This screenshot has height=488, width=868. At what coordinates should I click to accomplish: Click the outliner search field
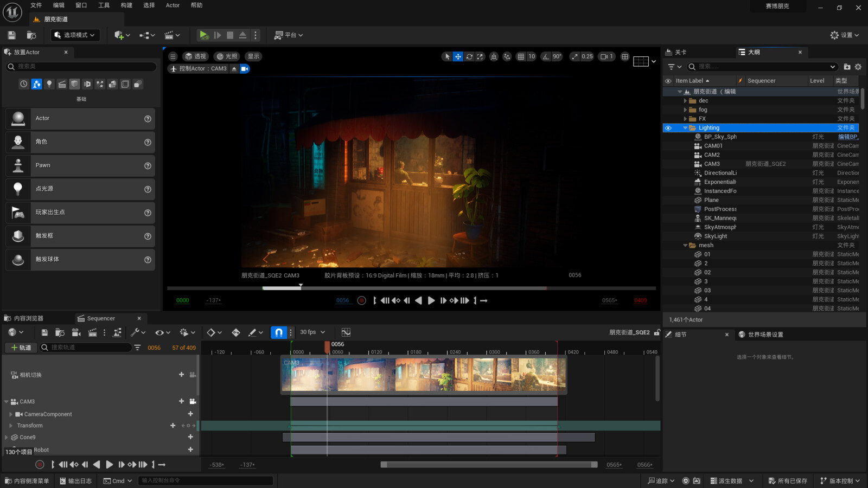tap(762, 67)
